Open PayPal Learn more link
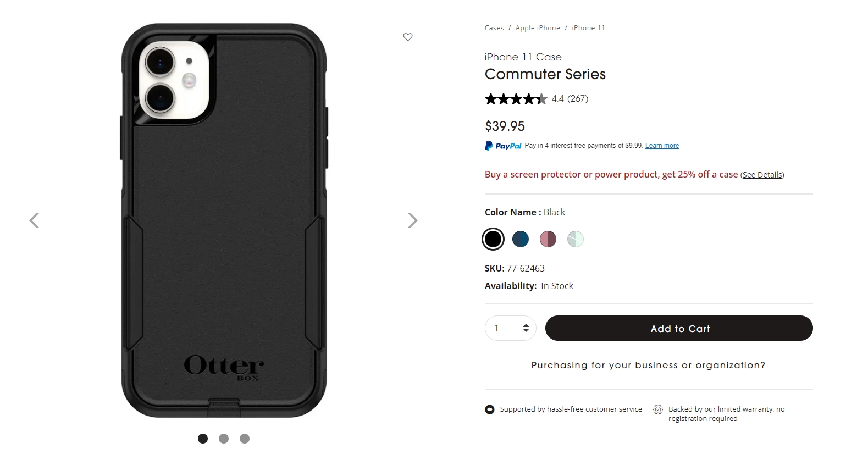Image resolution: width=868 pixels, height=454 pixels. pos(662,146)
